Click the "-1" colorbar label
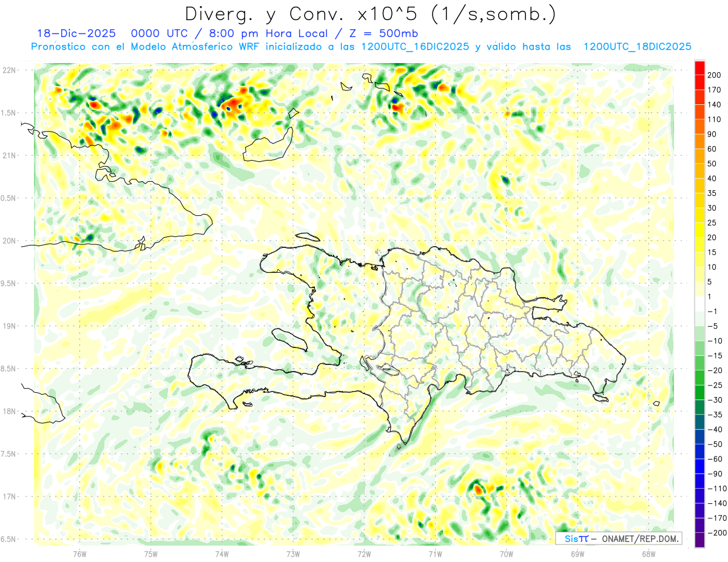Viewport: 728px width, 562px height. (713, 311)
